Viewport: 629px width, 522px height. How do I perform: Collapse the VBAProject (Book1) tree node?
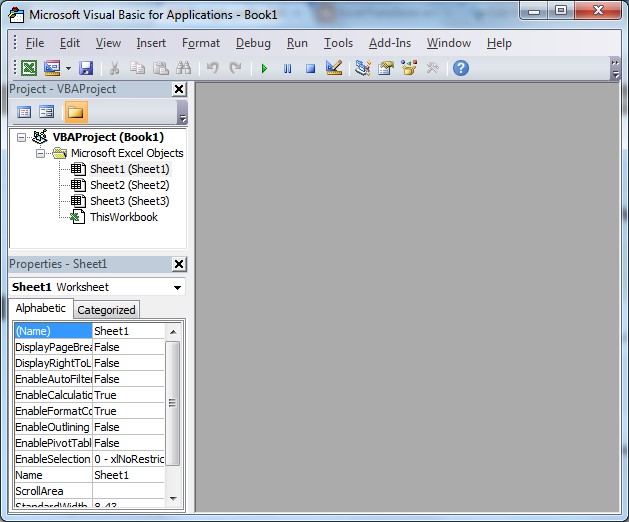click(x=21, y=138)
